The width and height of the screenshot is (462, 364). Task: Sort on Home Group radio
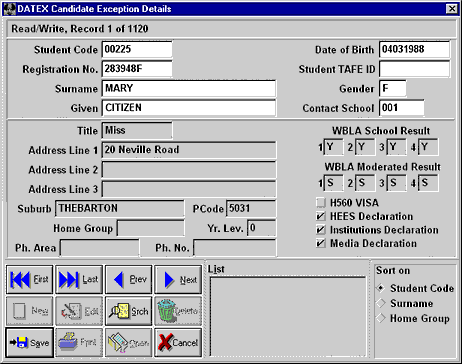[381, 318]
